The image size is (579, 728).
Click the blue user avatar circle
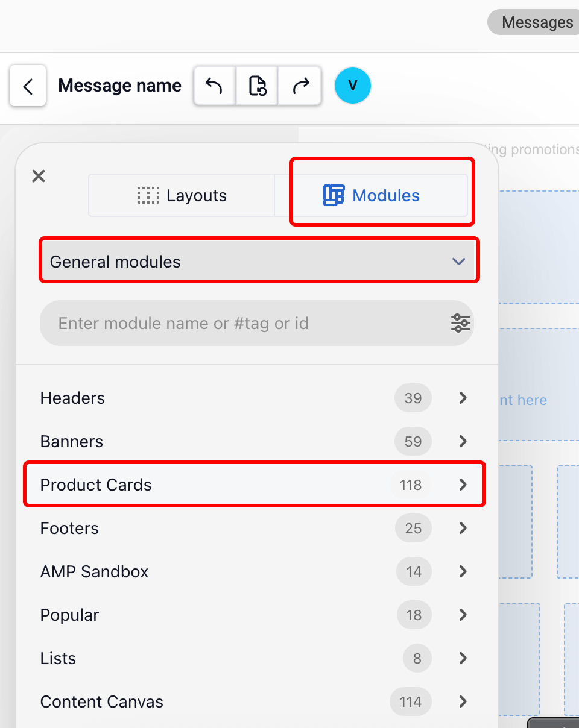pos(352,86)
